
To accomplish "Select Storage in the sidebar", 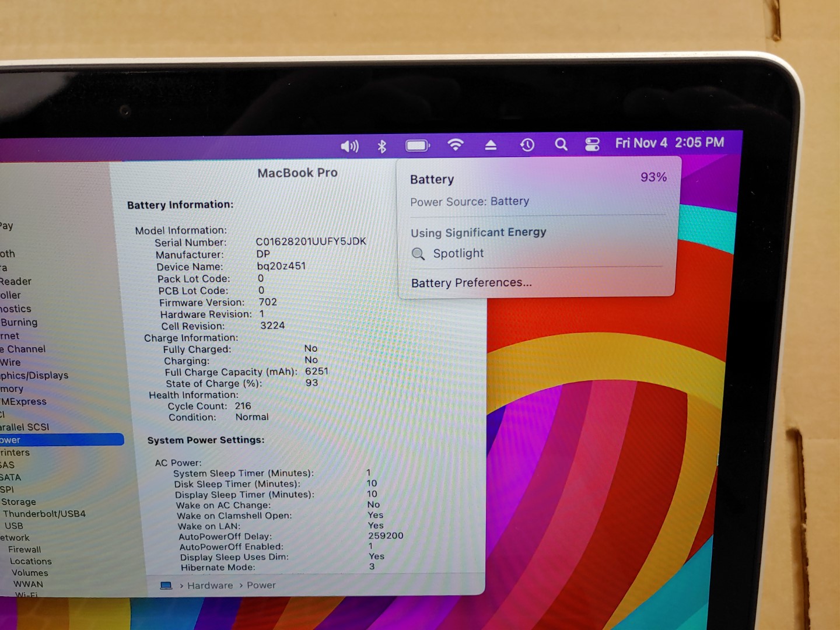I will (x=18, y=502).
